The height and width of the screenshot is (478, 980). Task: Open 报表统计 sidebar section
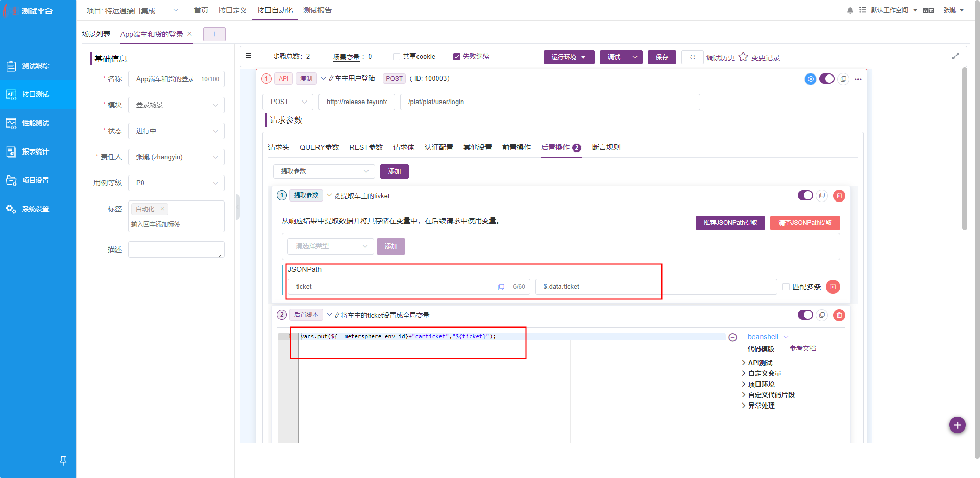click(38, 152)
